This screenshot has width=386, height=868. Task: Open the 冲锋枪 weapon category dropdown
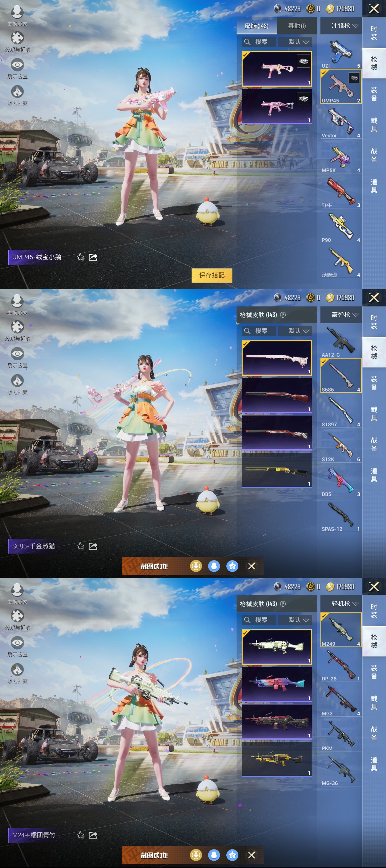[x=344, y=26]
